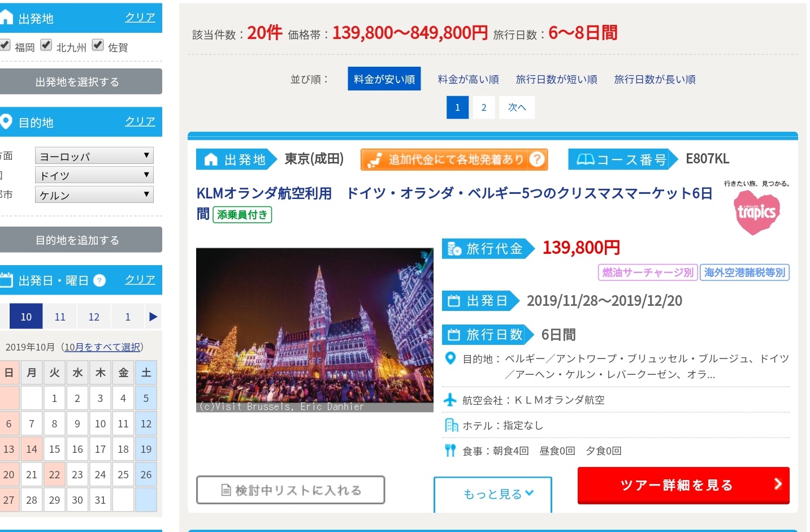
Task: Click the question mark icon on orange banner
Action: click(x=537, y=159)
